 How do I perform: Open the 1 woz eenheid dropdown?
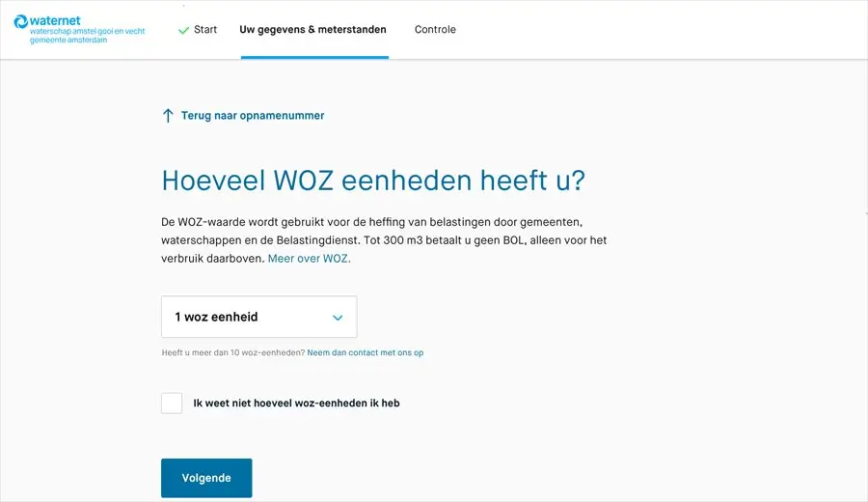pos(259,317)
